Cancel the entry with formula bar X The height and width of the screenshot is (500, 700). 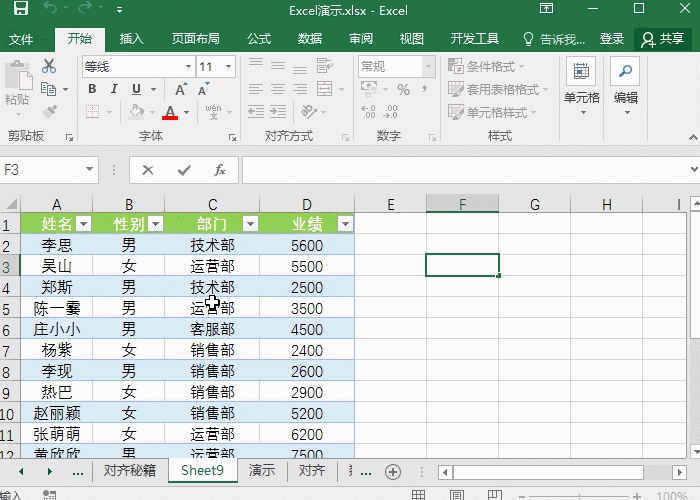click(x=148, y=171)
